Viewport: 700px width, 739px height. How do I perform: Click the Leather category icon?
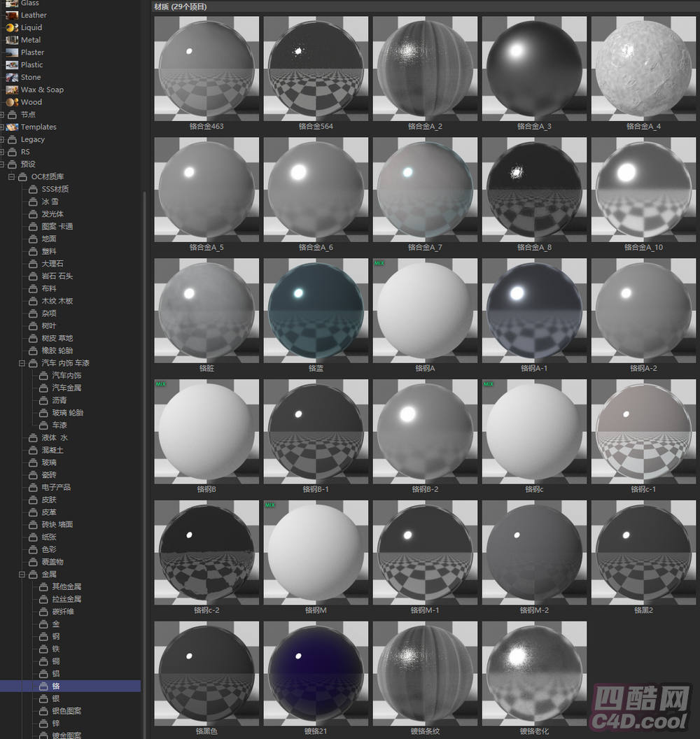click(12, 15)
